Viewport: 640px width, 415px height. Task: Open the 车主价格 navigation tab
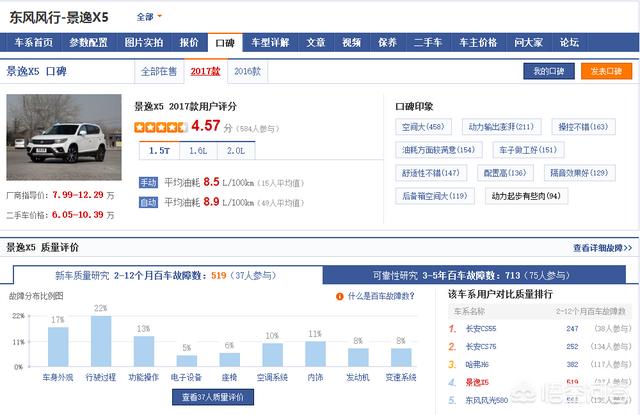(x=478, y=42)
